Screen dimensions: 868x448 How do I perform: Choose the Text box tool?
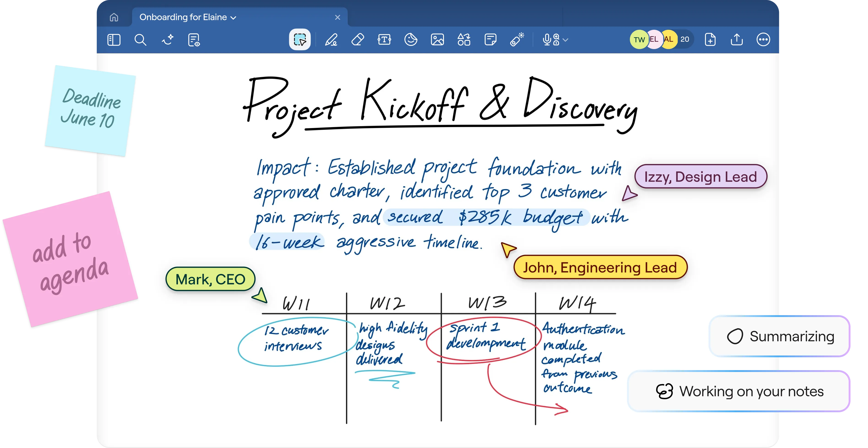click(384, 40)
